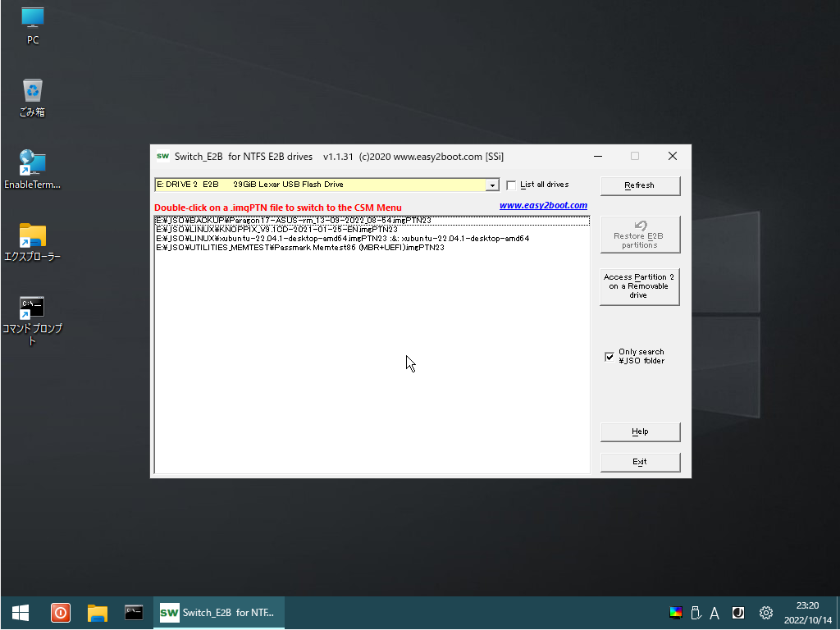Close the Switch_E2B window
Image resolution: width=840 pixels, height=630 pixels.
(x=673, y=157)
